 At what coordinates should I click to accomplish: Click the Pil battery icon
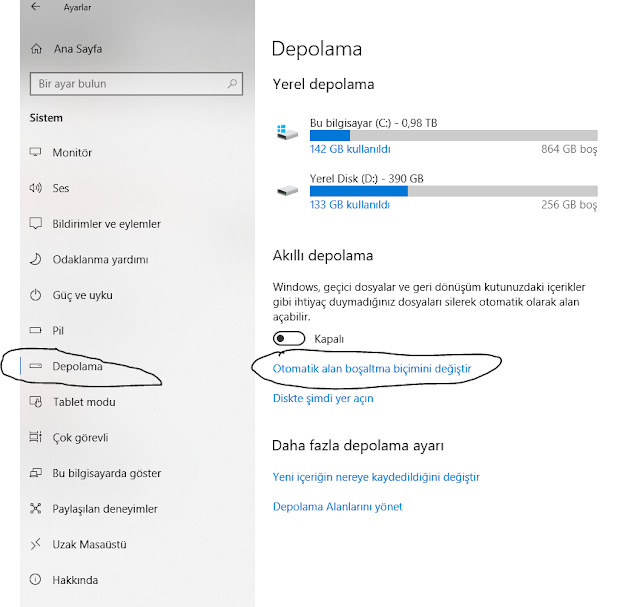[36, 330]
